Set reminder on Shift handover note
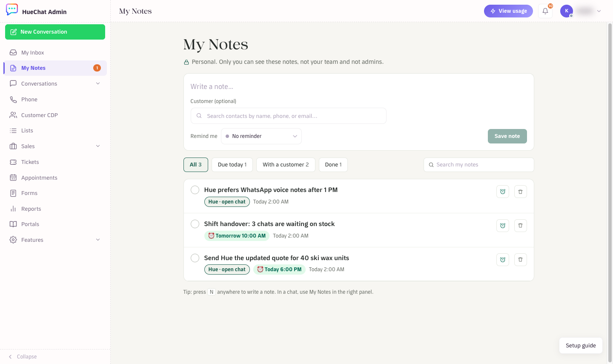The width and height of the screenshot is (613, 364). [x=503, y=226]
